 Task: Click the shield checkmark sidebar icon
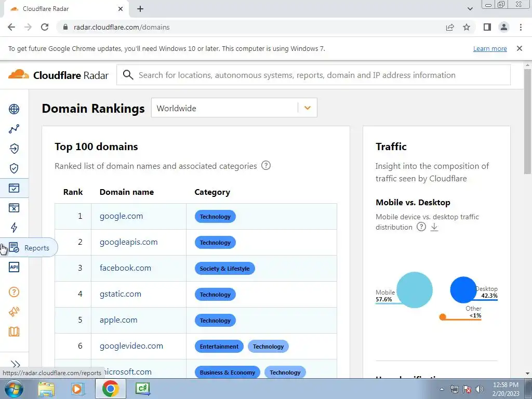click(x=14, y=168)
